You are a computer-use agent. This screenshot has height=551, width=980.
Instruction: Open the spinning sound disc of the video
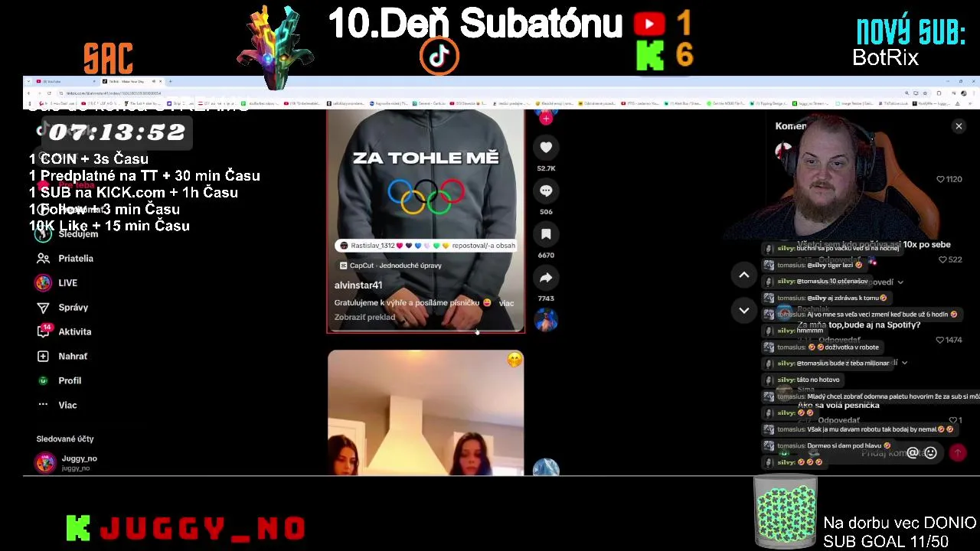pos(546,320)
